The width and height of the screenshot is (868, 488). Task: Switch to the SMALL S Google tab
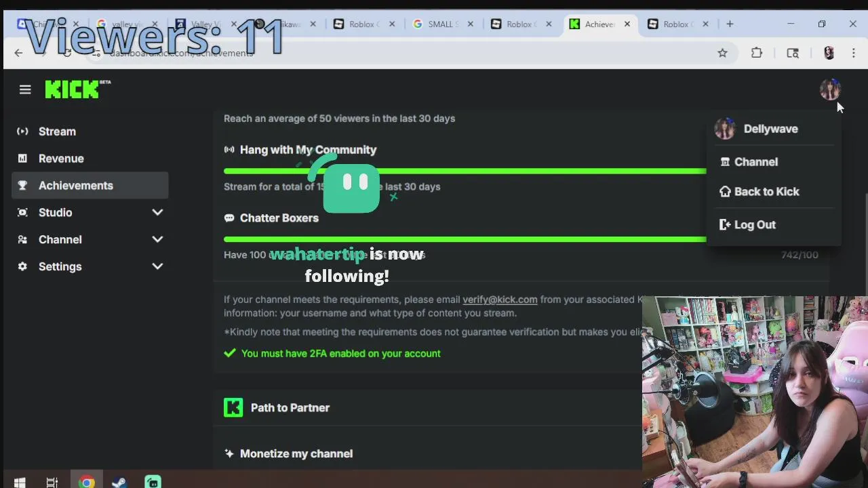[x=441, y=24]
